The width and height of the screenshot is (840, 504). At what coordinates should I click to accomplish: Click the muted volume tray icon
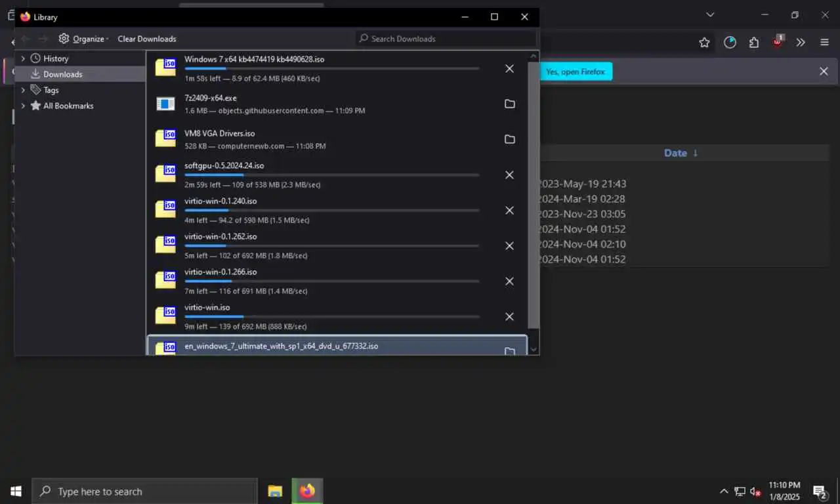click(x=755, y=492)
